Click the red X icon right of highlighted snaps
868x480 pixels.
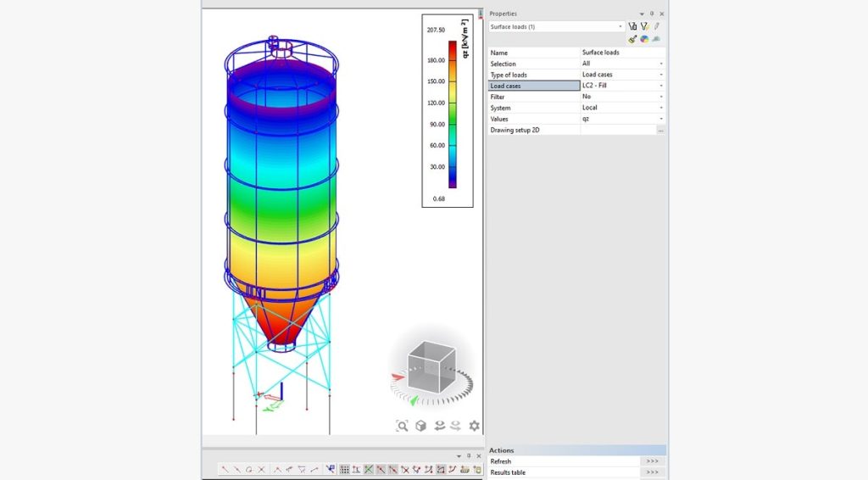click(x=405, y=470)
